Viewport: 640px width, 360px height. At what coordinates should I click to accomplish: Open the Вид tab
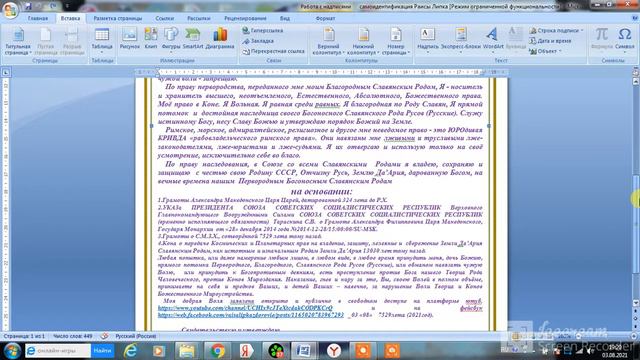285,18
